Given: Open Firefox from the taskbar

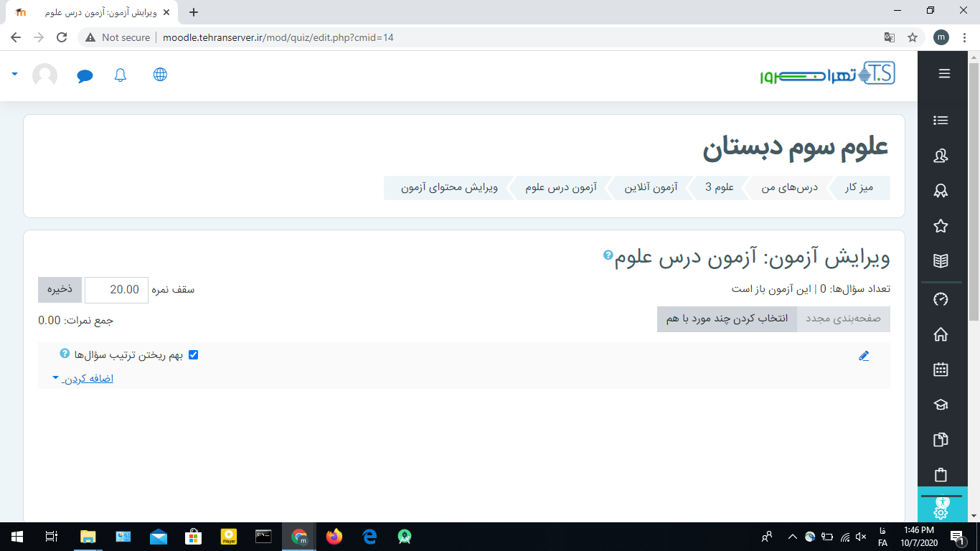Looking at the screenshot, I should (334, 537).
